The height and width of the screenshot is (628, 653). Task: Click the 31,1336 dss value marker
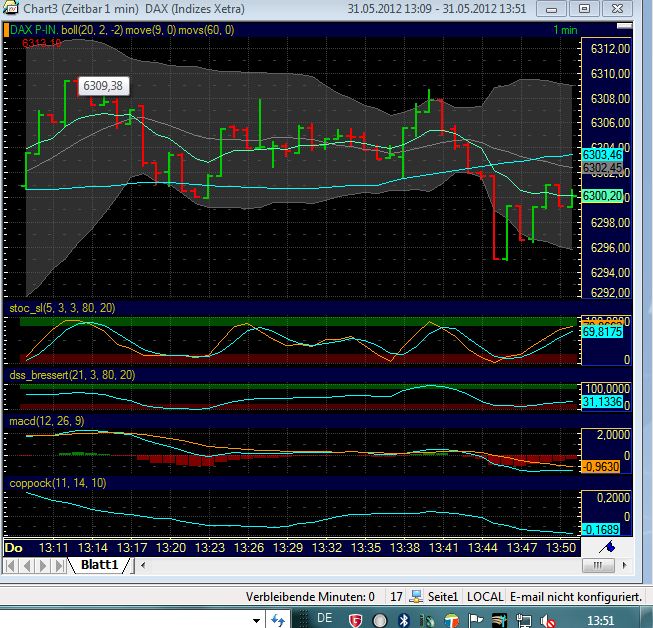point(602,402)
